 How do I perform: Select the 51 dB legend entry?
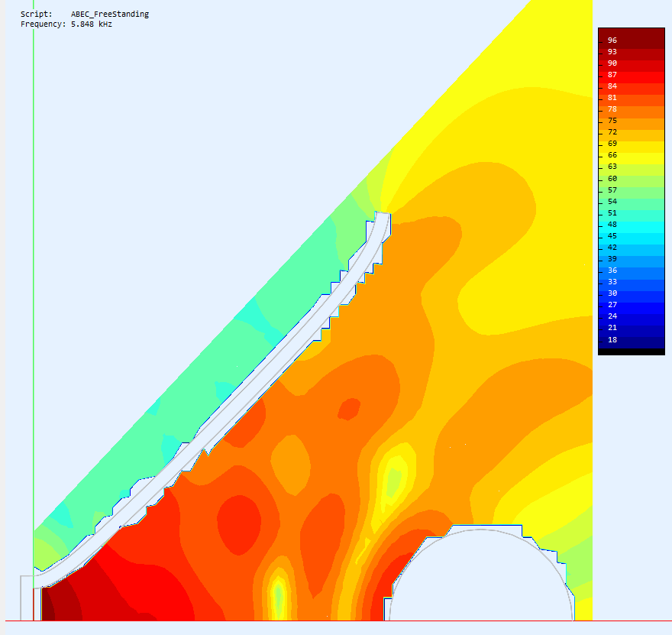coord(612,213)
